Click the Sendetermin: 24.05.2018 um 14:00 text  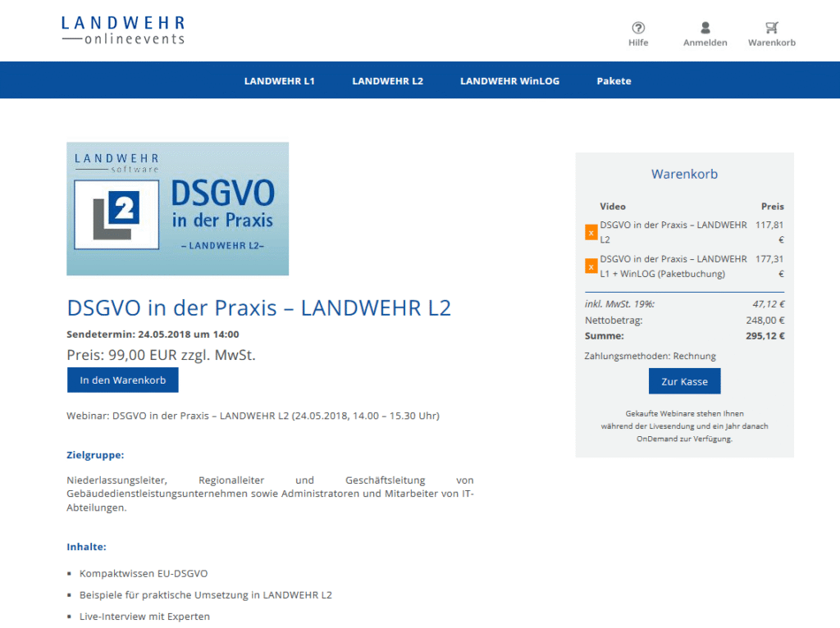[153, 334]
